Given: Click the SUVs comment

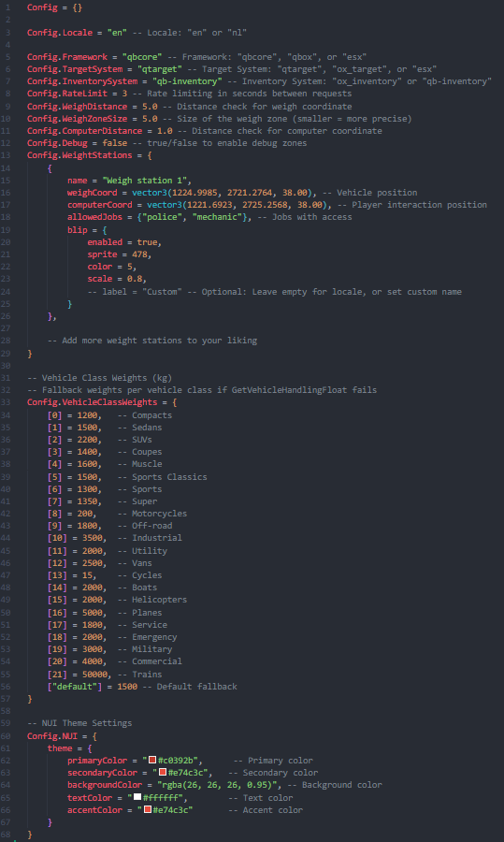Looking at the screenshot, I should click(135, 440).
